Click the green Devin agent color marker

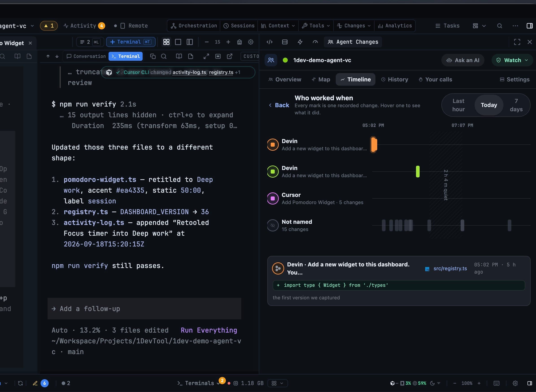[273, 172]
